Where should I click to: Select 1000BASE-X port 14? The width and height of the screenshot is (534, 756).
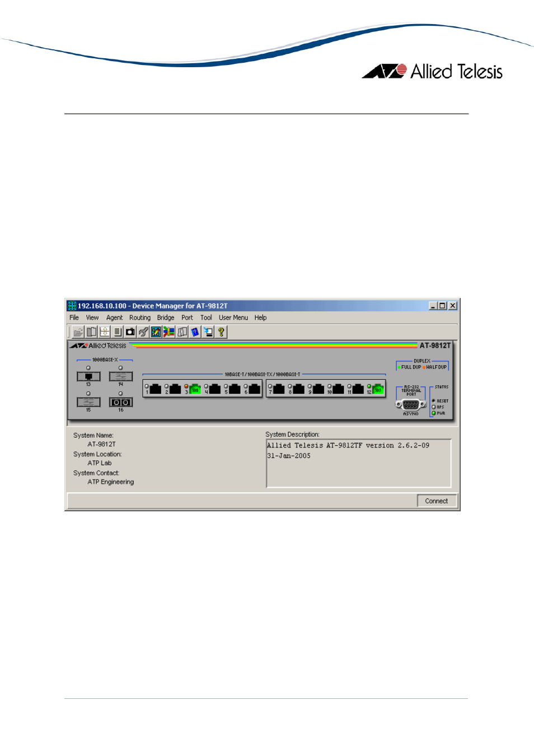coord(121,376)
